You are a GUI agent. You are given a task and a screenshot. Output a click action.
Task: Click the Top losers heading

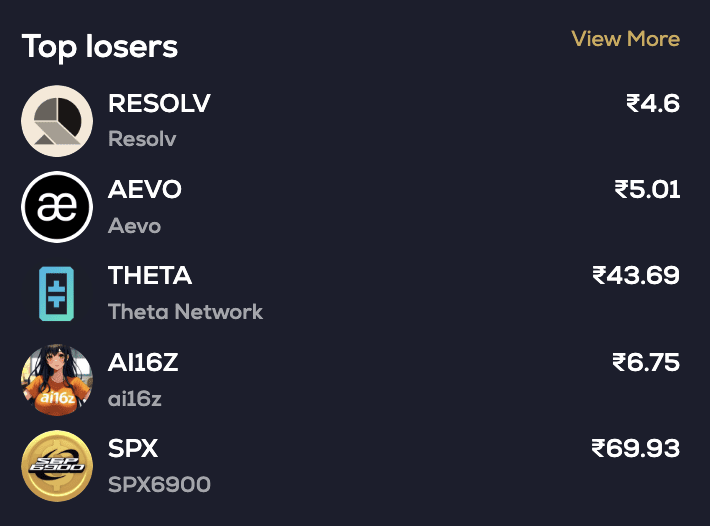tap(100, 46)
